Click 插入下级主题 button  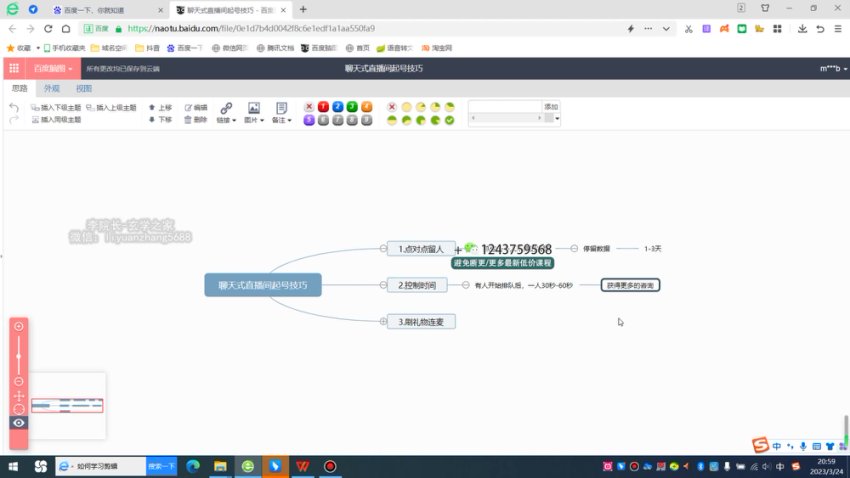[56, 107]
